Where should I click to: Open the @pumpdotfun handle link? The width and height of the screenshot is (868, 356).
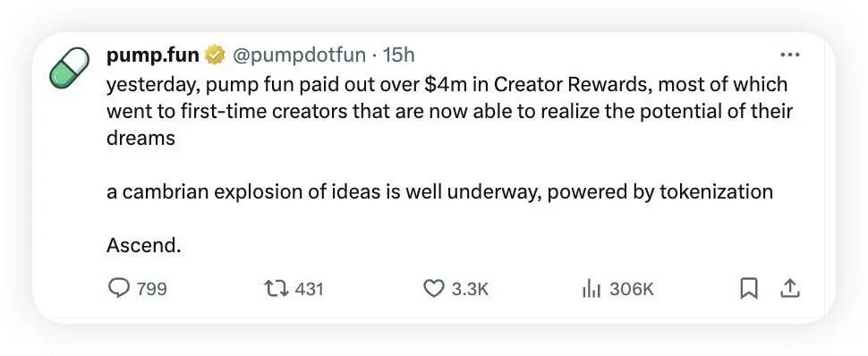(x=299, y=55)
